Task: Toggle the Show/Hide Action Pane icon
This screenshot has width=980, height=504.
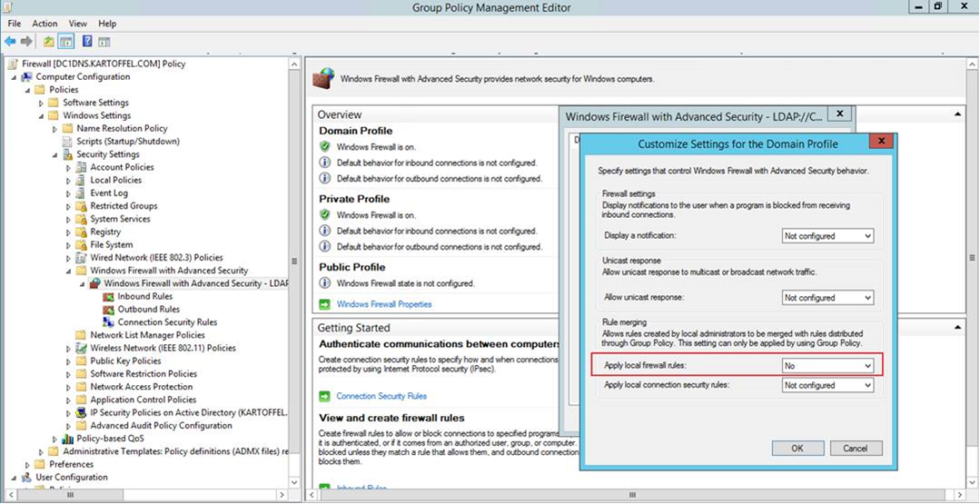Action: click(x=104, y=41)
